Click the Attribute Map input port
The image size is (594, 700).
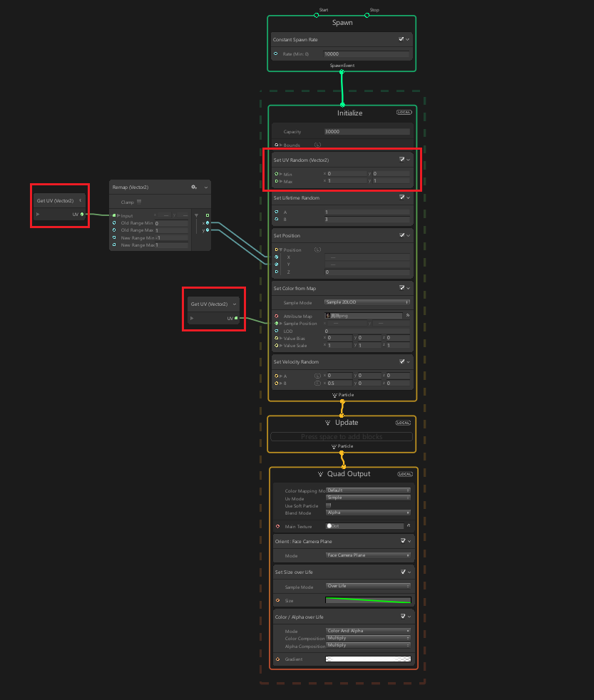(x=277, y=316)
